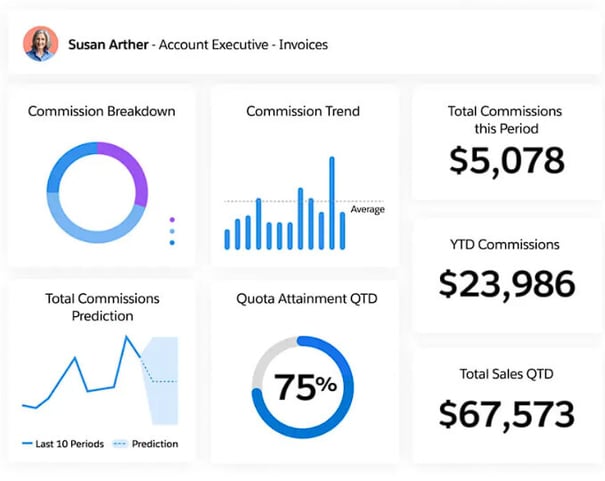This screenshot has width=605, height=481.
Task: Click the 75% quota attainment value
Action: click(x=305, y=386)
